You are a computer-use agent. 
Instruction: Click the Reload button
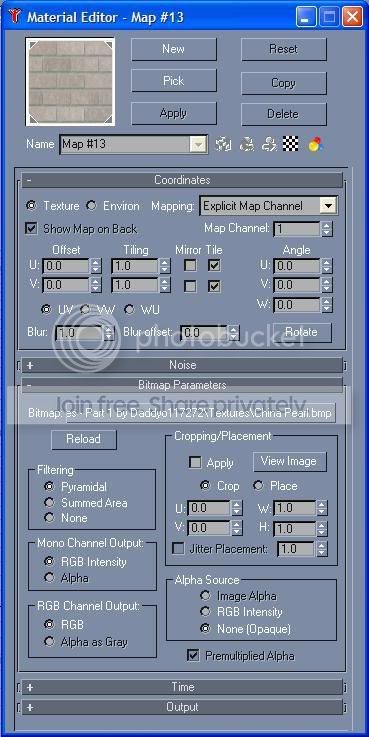click(84, 439)
